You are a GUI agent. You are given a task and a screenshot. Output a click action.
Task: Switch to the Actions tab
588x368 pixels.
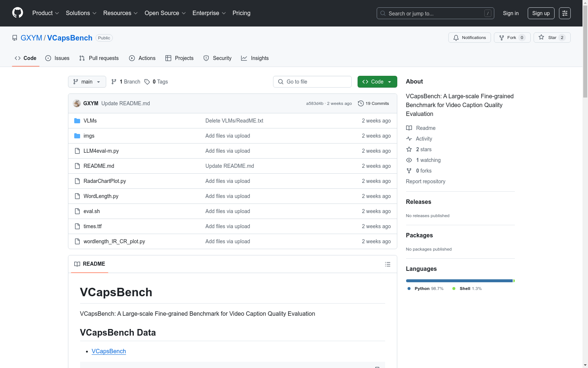click(142, 58)
